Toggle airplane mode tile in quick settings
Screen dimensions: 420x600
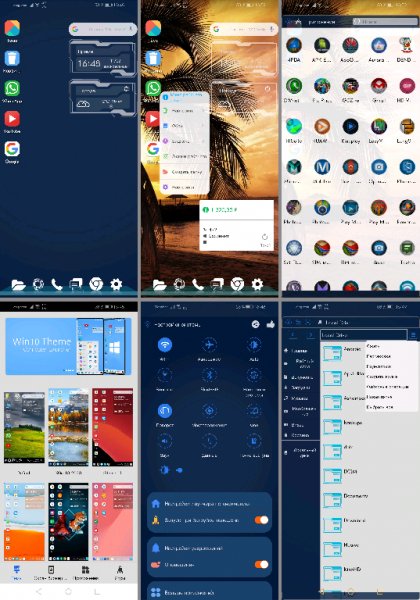click(209, 345)
